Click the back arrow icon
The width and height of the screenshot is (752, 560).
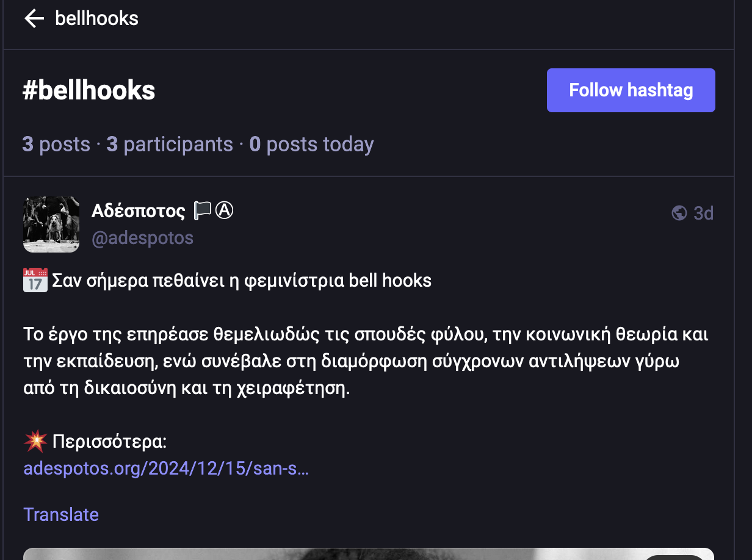[34, 18]
